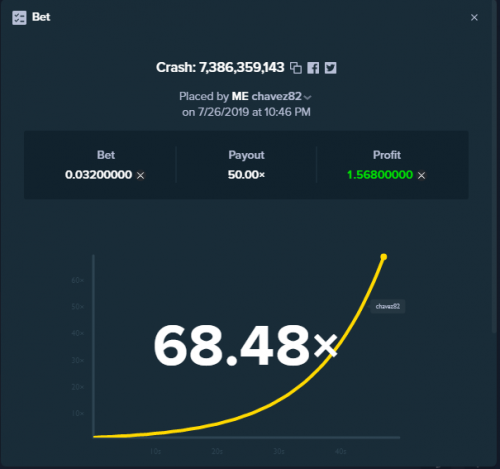Select the bet amount 0.03200000
The image size is (500, 469).
pos(98,175)
